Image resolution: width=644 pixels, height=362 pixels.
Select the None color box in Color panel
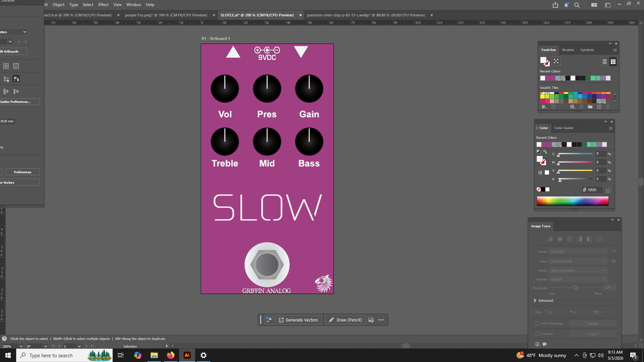[539, 189]
